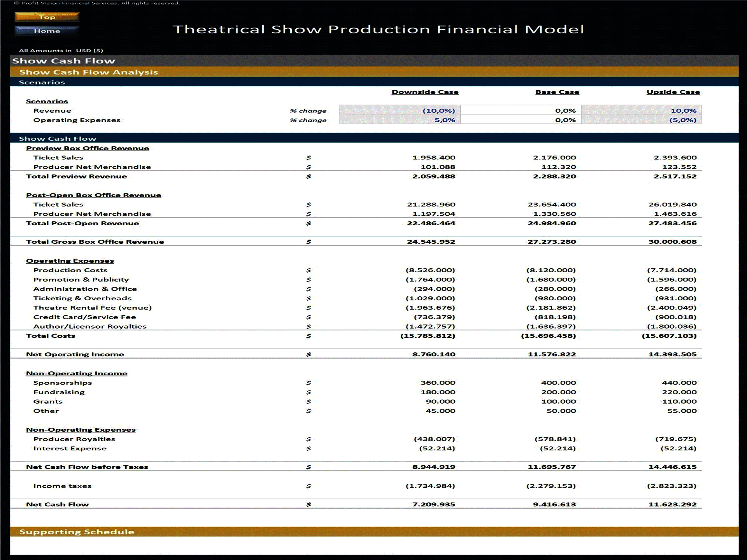Select the Total Gross Box Office Revenue row
Screen dimensions: 747x560
pyautogui.click(x=95, y=241)
